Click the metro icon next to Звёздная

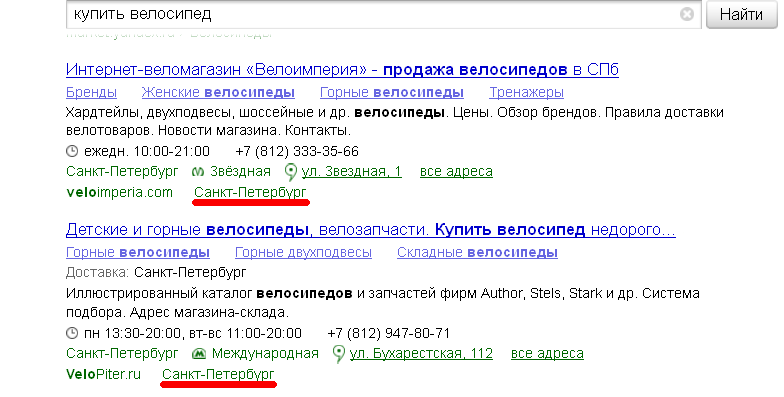coord(198,172)
